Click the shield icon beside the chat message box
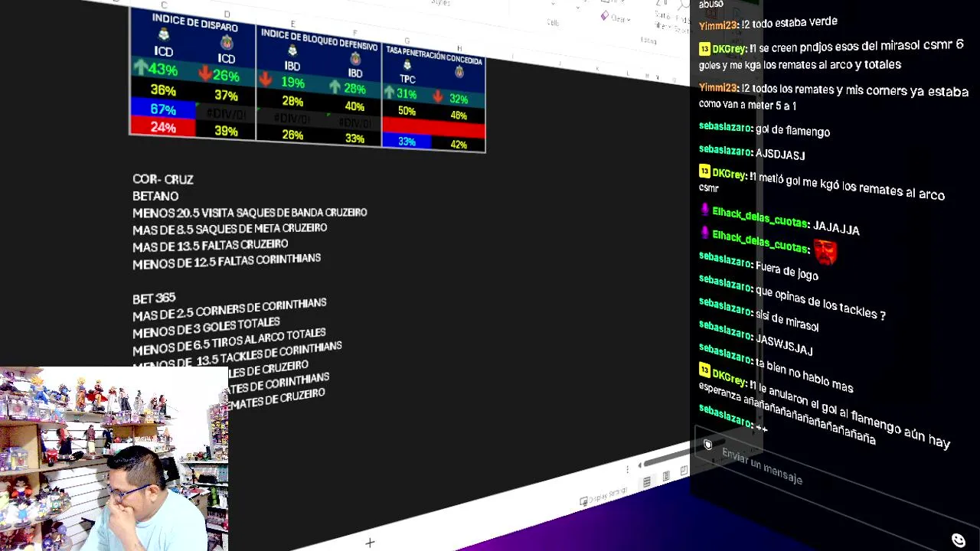This screenshot has height=551, width=980. click(x=707, y=445)
